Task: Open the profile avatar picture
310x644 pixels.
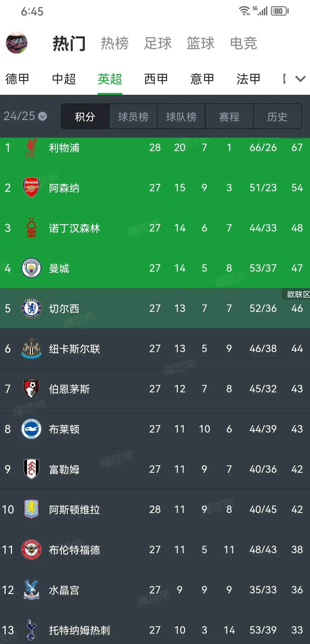Action: pyautogui.click(x=17, y=43)
